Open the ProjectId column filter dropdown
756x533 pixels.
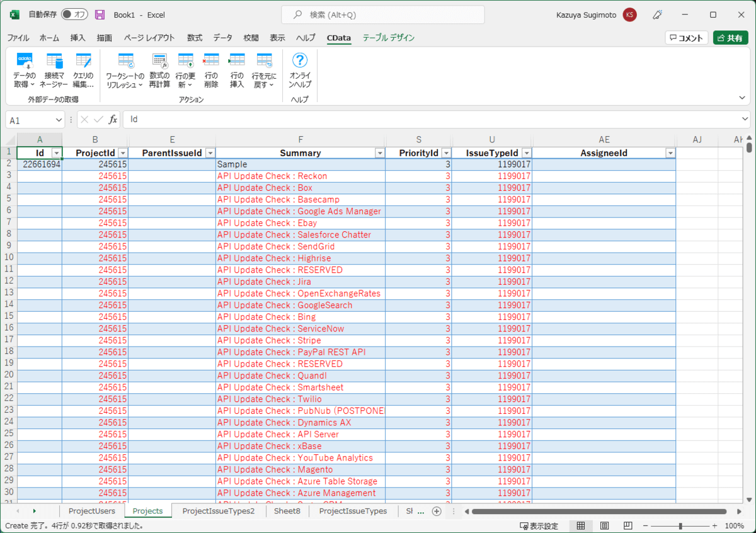coord(122,153)
